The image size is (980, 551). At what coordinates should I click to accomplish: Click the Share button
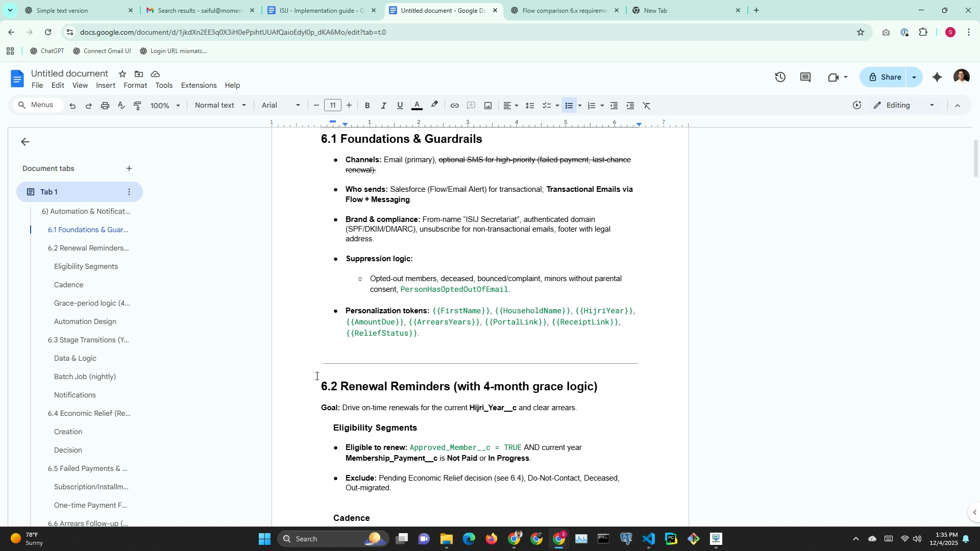[885, 77]
